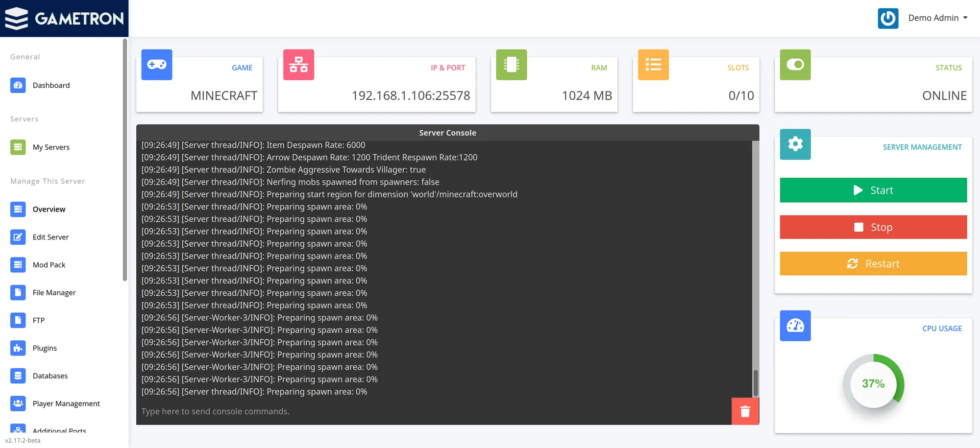The height and width of the screenshot is (448, 980).
Task: Click the My Servers green icon
Action: pos(18,147)
